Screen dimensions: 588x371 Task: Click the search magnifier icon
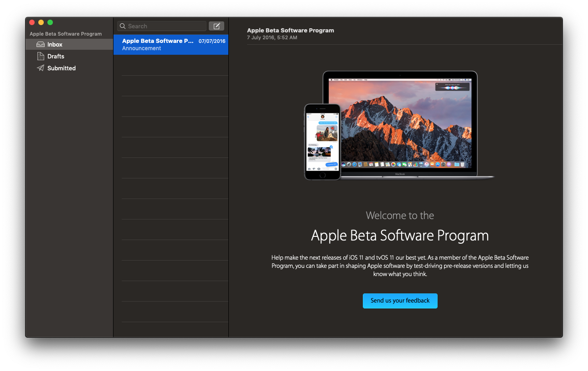123,26
